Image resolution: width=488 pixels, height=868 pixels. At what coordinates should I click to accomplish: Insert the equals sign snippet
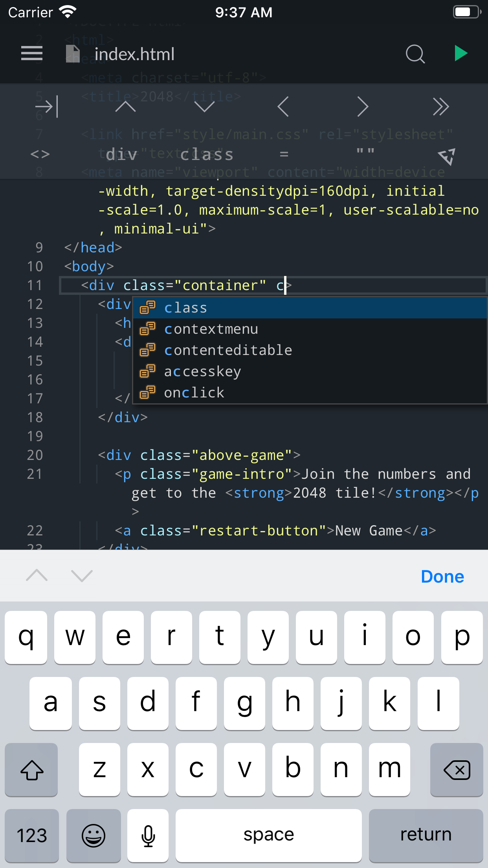(x=284, y=154)
